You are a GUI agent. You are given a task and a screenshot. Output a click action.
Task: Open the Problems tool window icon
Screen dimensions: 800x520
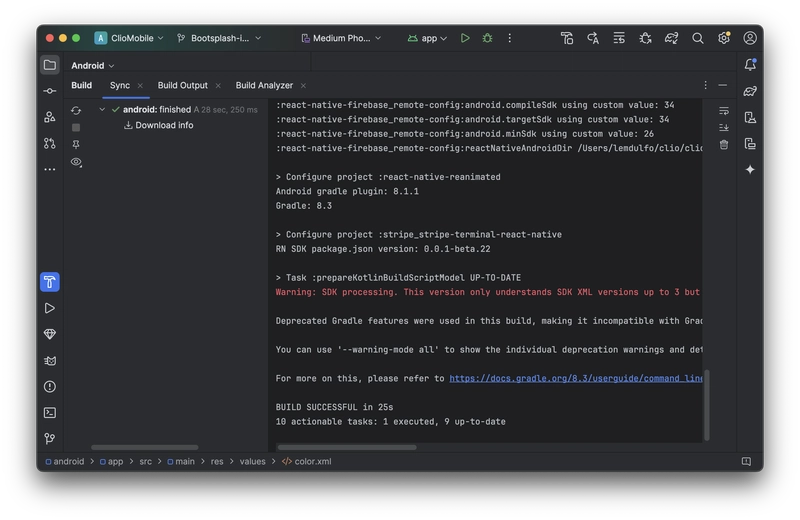[x=49, y=386]
